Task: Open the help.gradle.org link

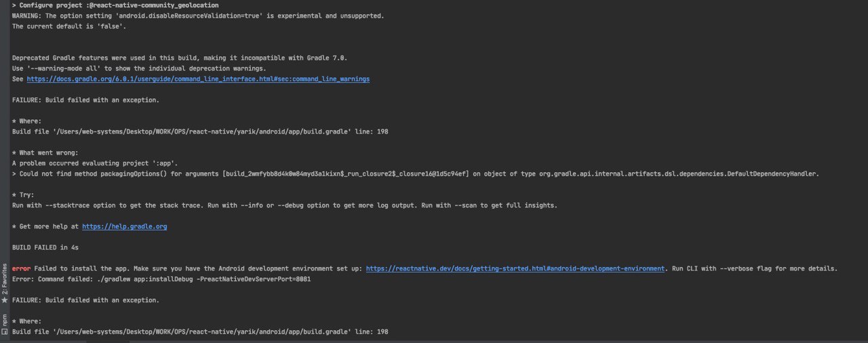Action: click(x=124, y=226)
